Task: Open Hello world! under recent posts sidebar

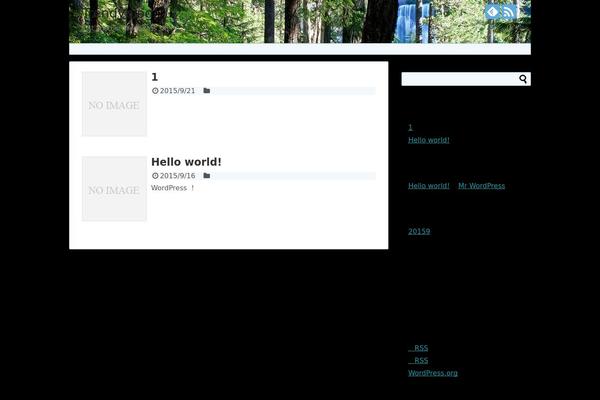Action: coord(429,140)
